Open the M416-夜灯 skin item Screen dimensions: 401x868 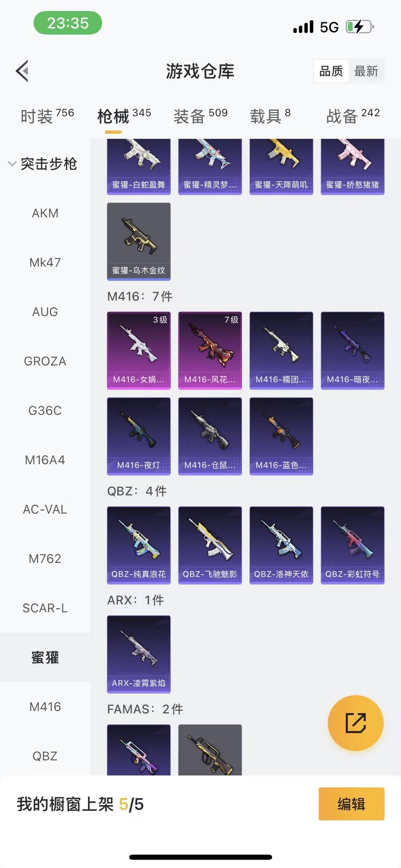139,436
